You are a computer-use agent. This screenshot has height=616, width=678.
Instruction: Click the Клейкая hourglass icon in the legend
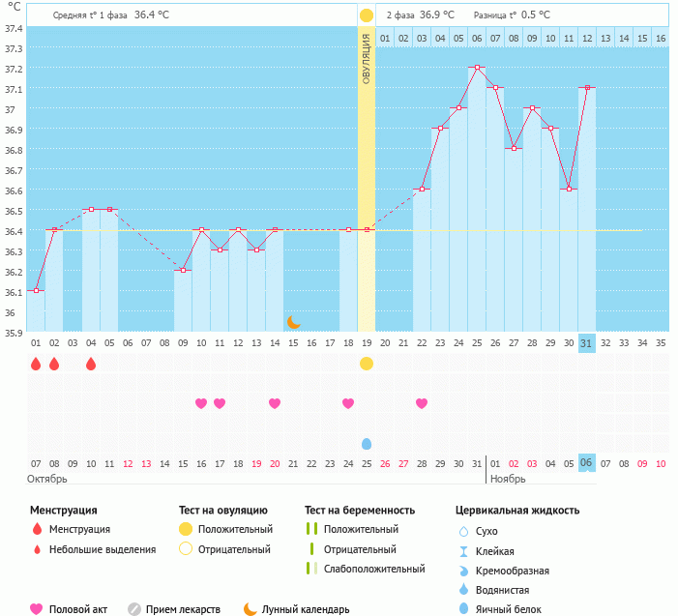(462, 550)
